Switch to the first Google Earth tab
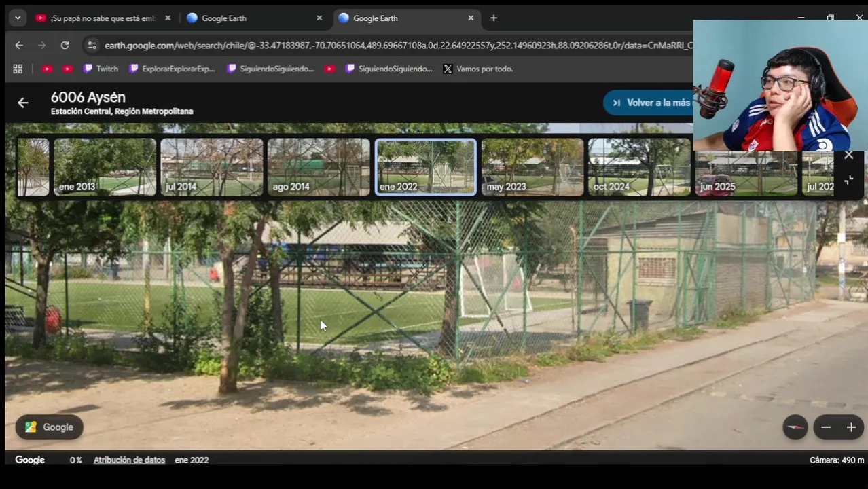 (x=255, y=18)
